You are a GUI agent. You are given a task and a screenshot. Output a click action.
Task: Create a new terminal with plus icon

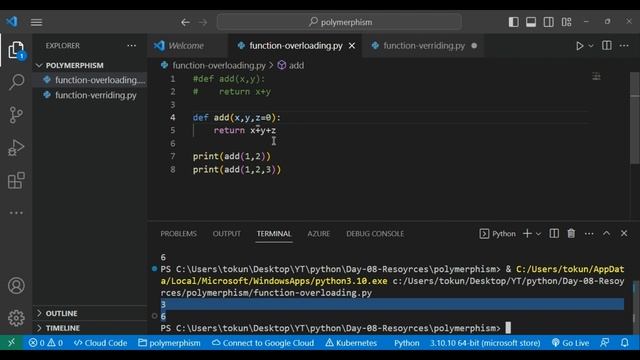(x=527, y=233)
